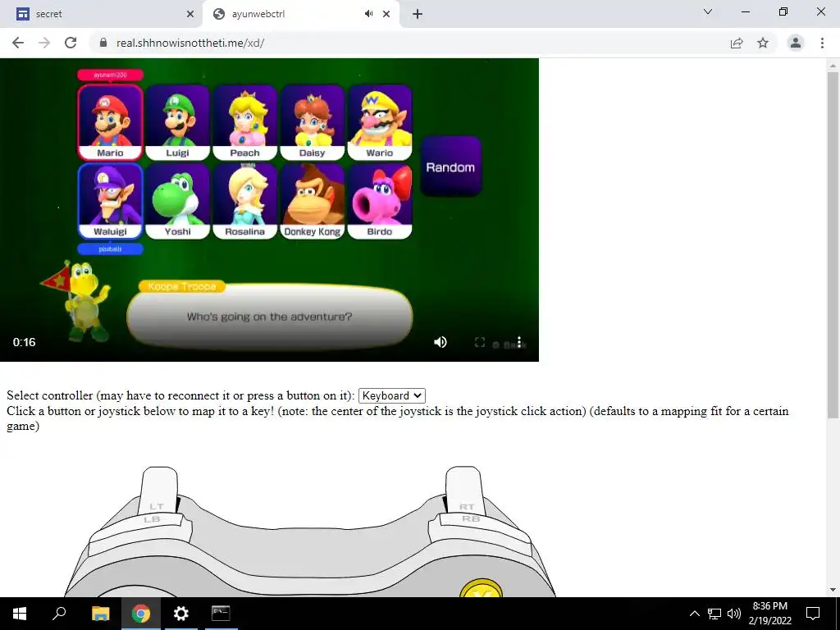This screenshot has width=840, height=630.
Task: Open the tab search chevron
Action: coord(708,11)
